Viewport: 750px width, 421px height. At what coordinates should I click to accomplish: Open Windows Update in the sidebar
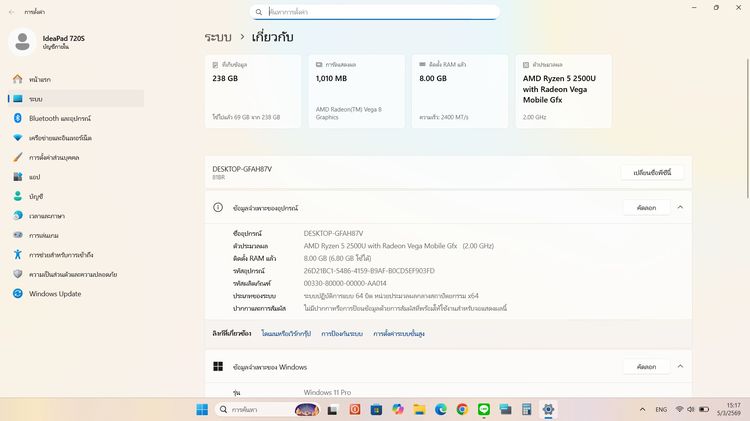77,294
